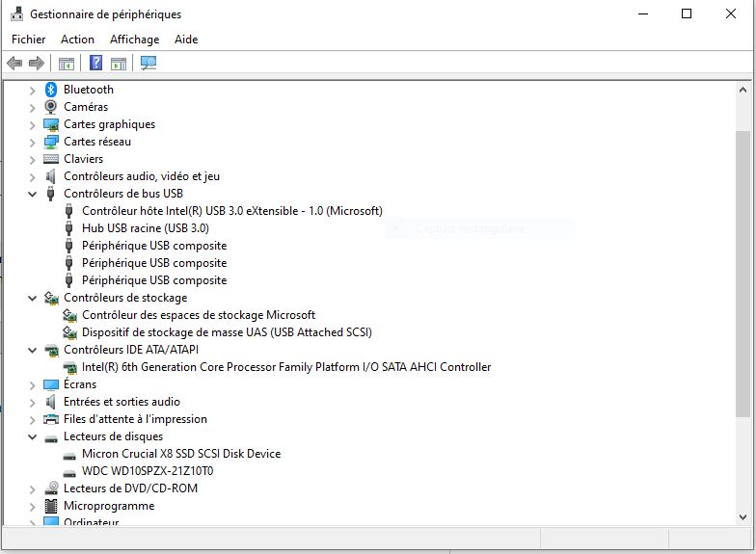This screenshot has width=756, height=554.
Task: Expand the Microprogramme category
Action: [33, 507]
